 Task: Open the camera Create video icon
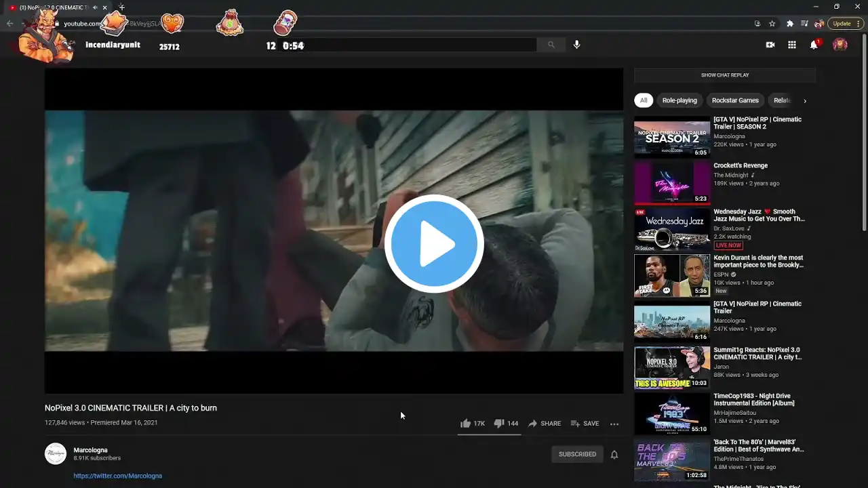click(x=770, y=45)
